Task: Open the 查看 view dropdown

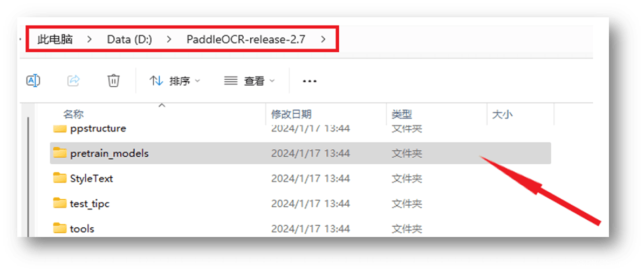Action: (x=249, y=81)
